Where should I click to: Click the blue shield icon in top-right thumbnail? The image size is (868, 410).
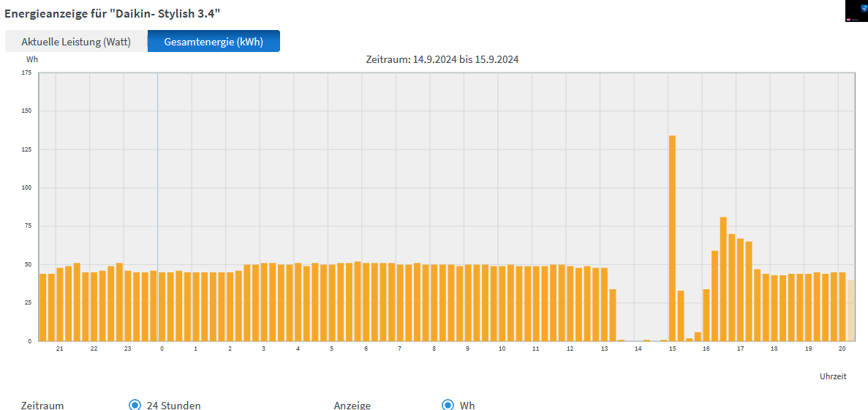[x=863, y=8]
